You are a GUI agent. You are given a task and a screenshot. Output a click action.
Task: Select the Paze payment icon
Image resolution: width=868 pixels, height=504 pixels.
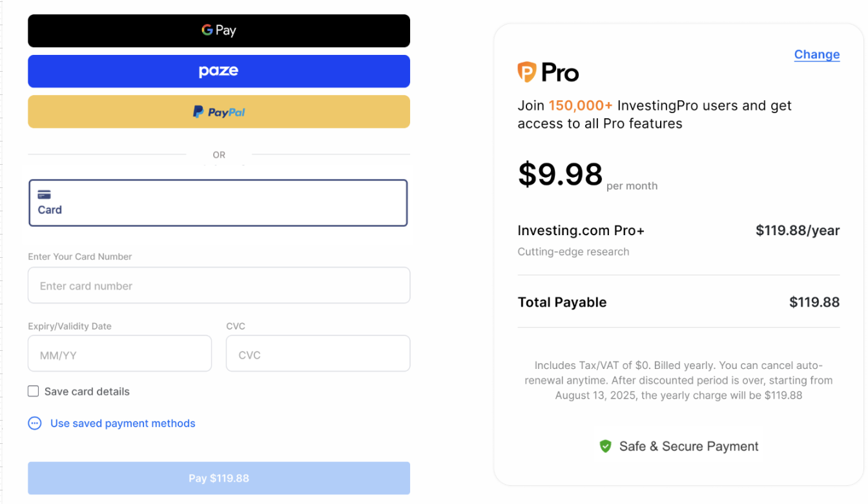[219, 71]
